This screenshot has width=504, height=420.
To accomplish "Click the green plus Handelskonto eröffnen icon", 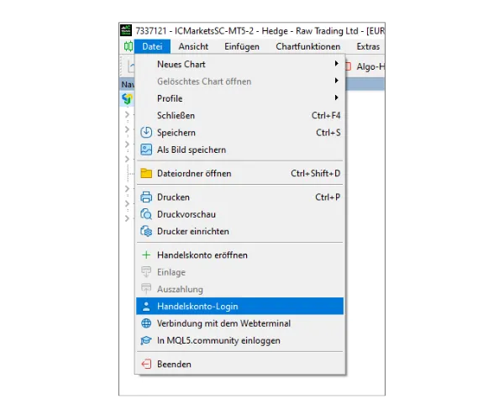I will (146, 255).
